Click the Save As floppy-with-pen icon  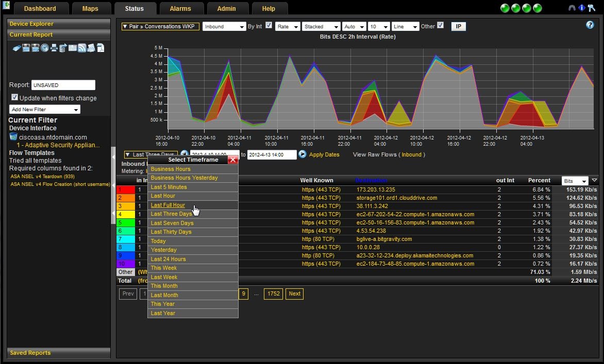click(36, 47)
